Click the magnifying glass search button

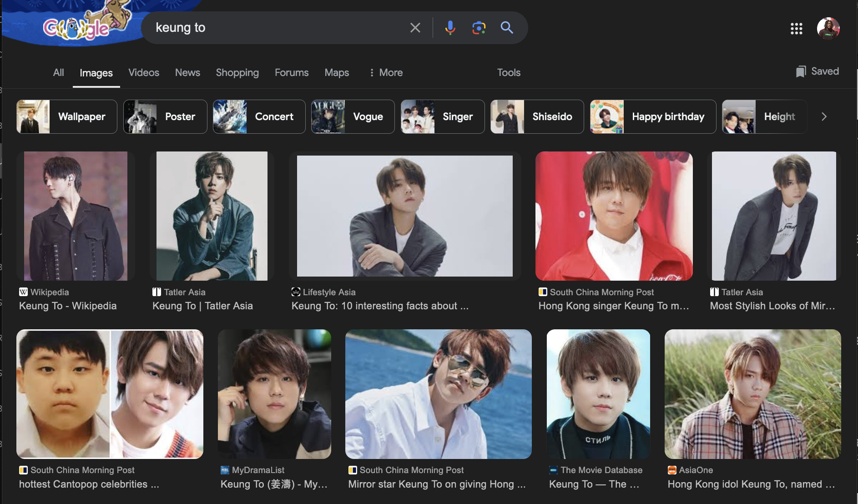507,28
